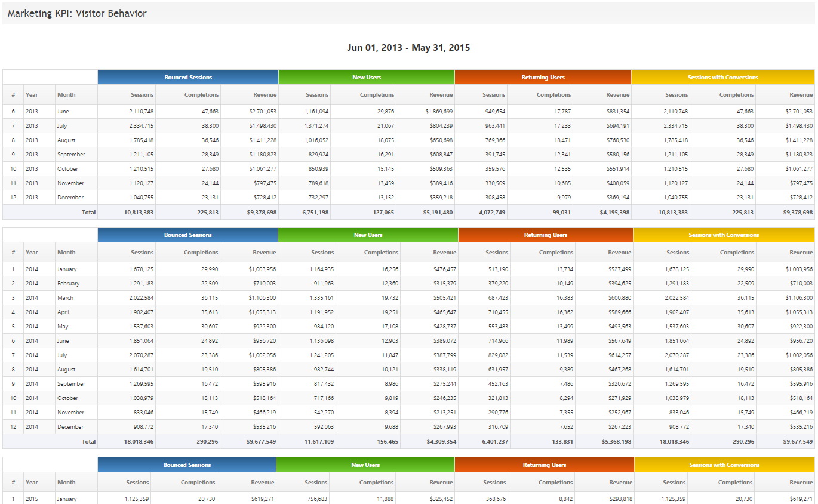
Task: Click the Marketing KPI: Visitor Behavior title
Action: pos(77,13)
